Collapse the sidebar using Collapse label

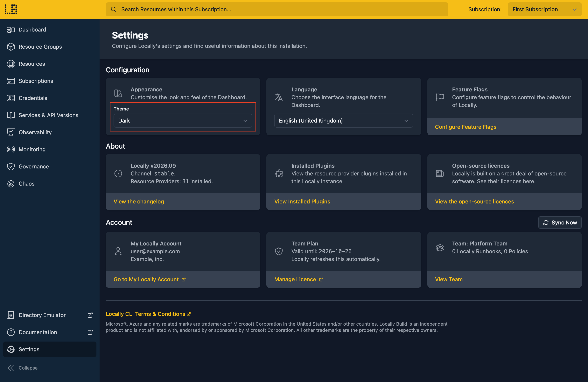click(28, 368)
